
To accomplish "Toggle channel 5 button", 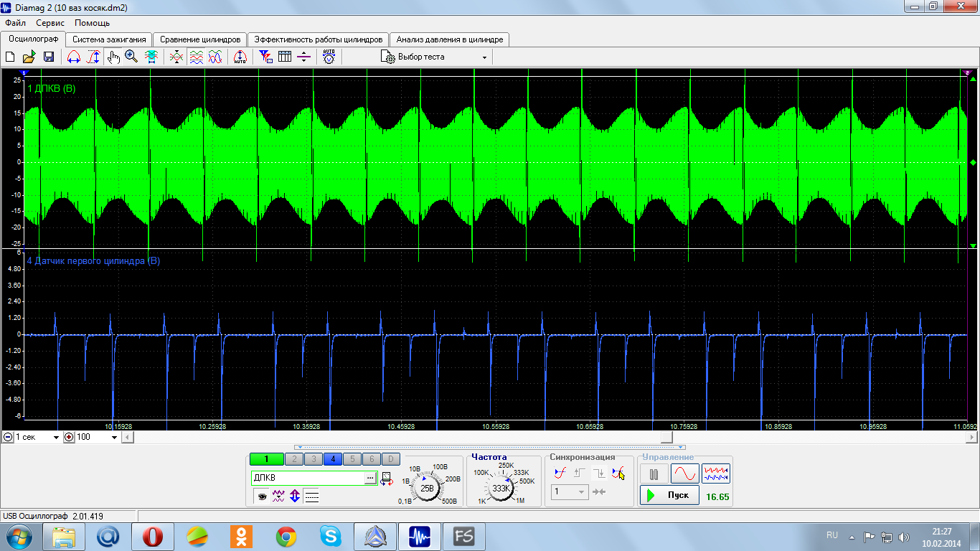I will 352,459.
